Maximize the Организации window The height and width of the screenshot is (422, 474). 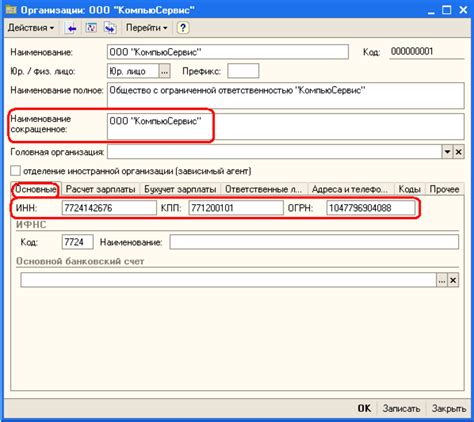[x=447, y=10]
